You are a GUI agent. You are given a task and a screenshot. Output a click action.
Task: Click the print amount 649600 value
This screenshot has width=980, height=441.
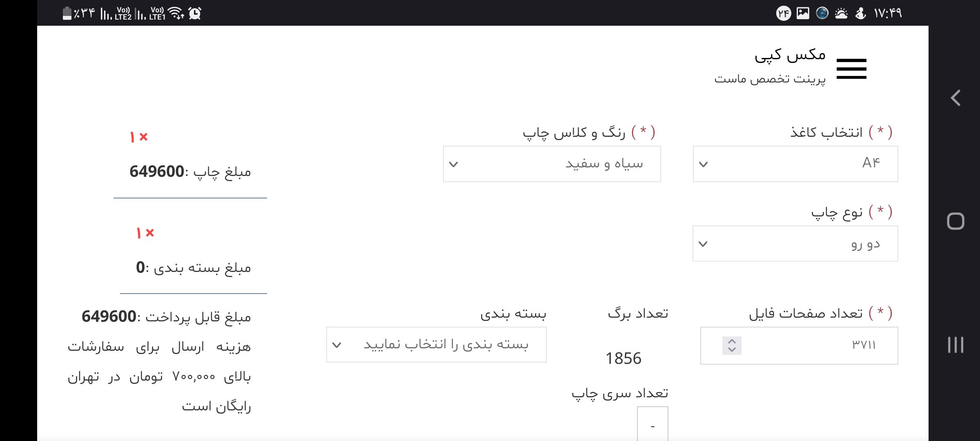[157, 171]
